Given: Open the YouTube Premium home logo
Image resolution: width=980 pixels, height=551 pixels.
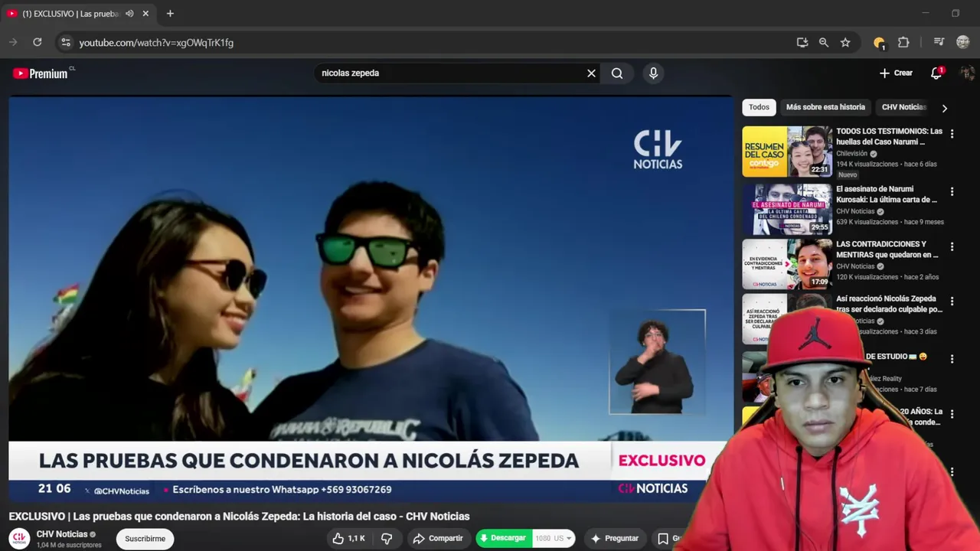Looking at the screenshot, I should click(41, 73).
